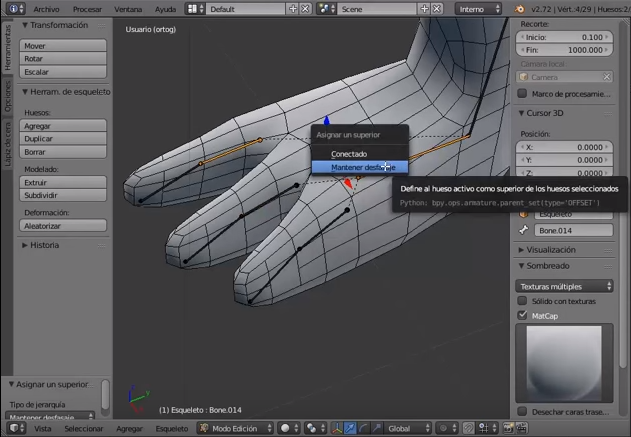
Task: Open proportional editing selector
Action: click(x=447, y=428)
